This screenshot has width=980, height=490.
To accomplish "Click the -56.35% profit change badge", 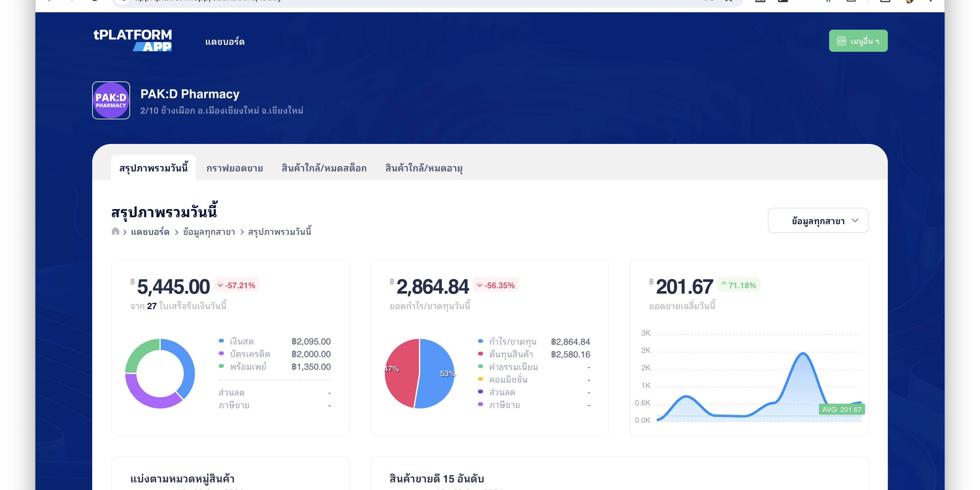I will [x=496, y=285].
